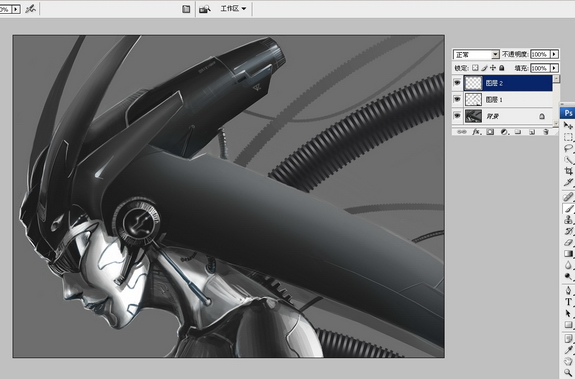Open the flow percentage arrow in options bar

tap(16, 9)
